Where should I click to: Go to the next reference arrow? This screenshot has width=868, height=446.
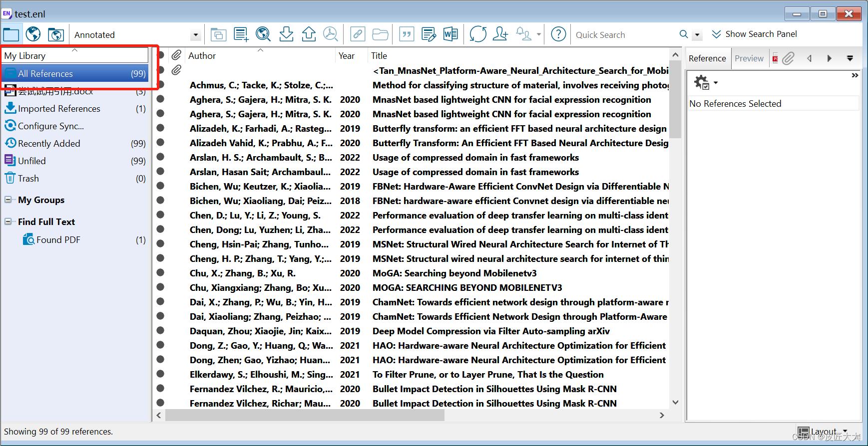(829, 58)
